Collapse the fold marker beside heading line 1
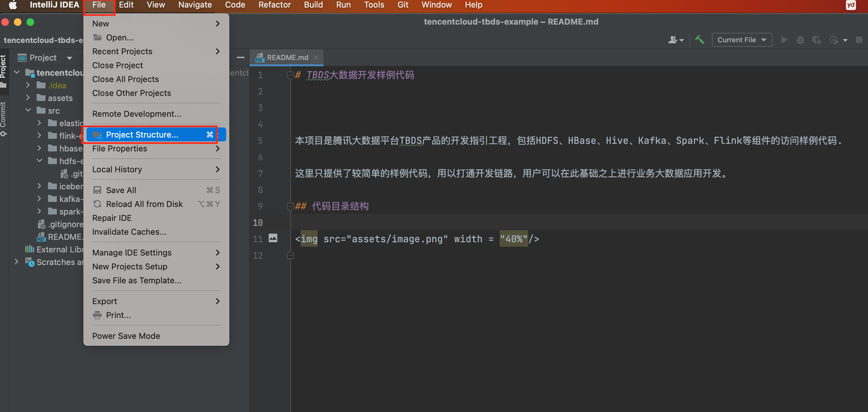Image resolution: width=868 pixels, height=412 pixels. click(290, 75)
